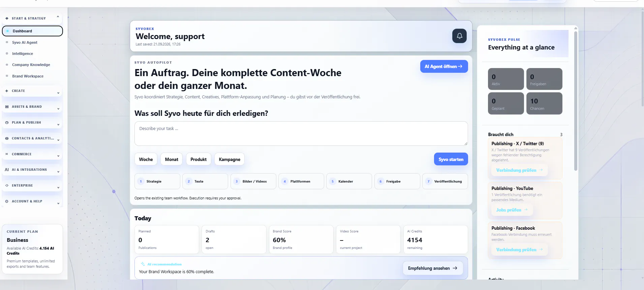Click the AI & Integrations section icon
644x290 pixels.
tap(7, 170)
